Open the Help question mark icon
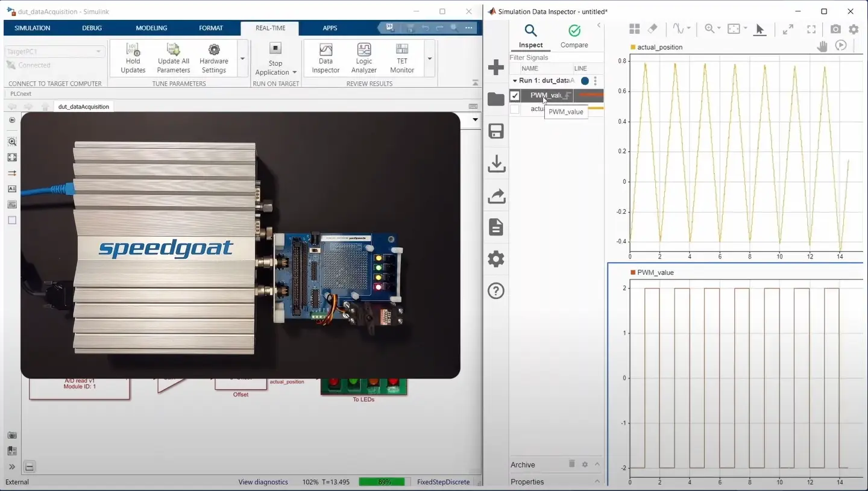Viewport: 868px width, 491px height. coord(496,291)
